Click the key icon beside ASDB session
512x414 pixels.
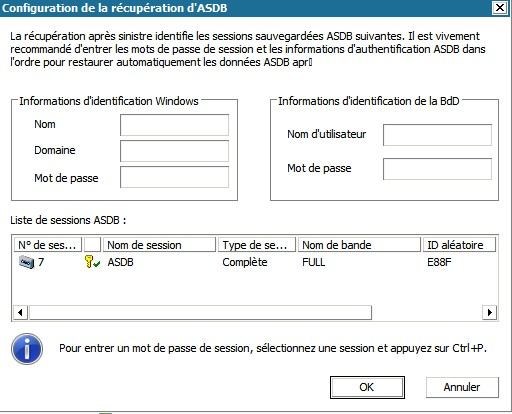pos(92,262)
